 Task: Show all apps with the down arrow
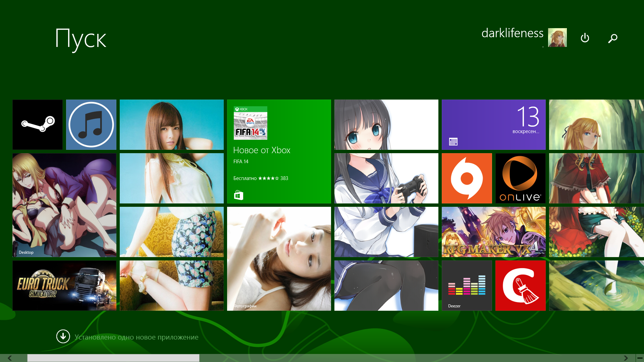[63, 336]
